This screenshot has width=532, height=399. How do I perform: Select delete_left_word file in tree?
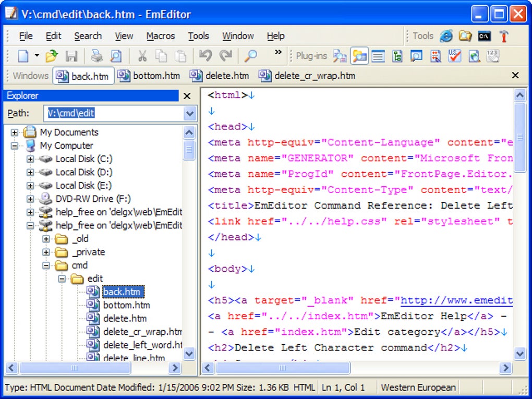142,345
